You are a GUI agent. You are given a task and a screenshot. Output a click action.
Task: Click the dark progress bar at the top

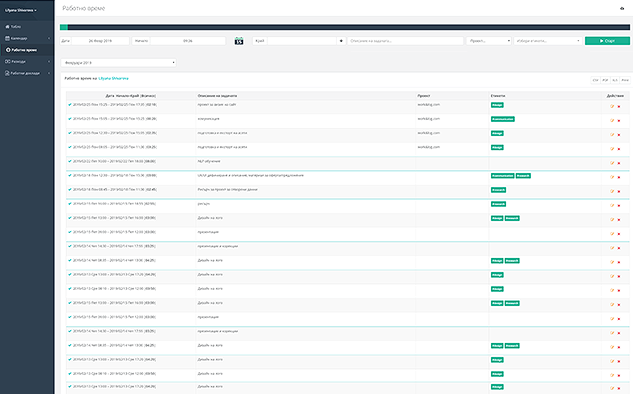pyautogui.click(x=345, y=27)
